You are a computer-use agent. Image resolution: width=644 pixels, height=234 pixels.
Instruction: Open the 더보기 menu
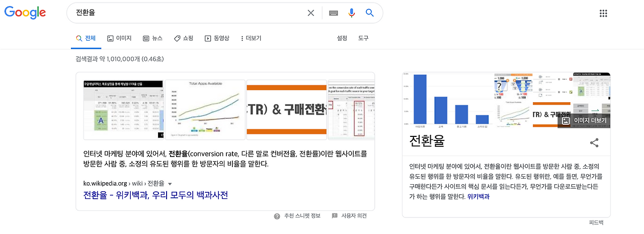(x=251, y=38)
